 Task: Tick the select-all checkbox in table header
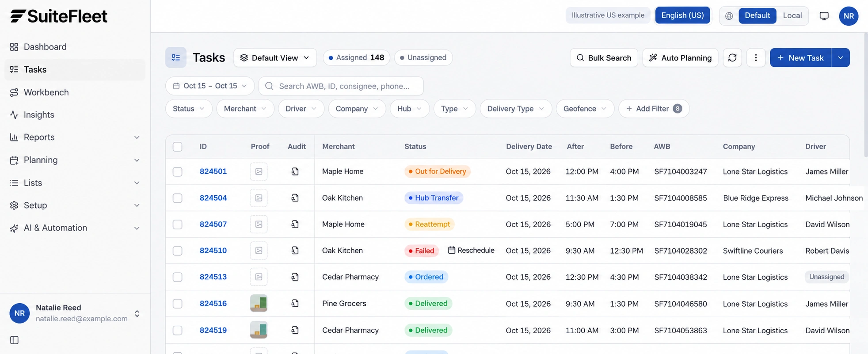tap(178, 147)
